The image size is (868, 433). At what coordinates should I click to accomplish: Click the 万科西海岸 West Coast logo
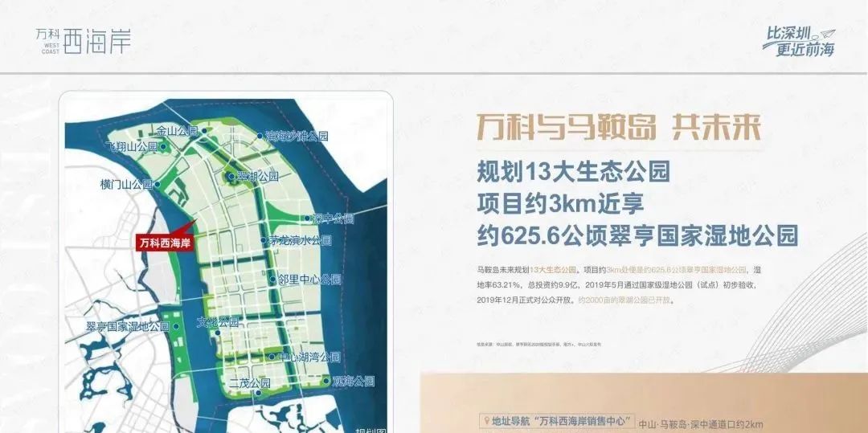point(84,42)
